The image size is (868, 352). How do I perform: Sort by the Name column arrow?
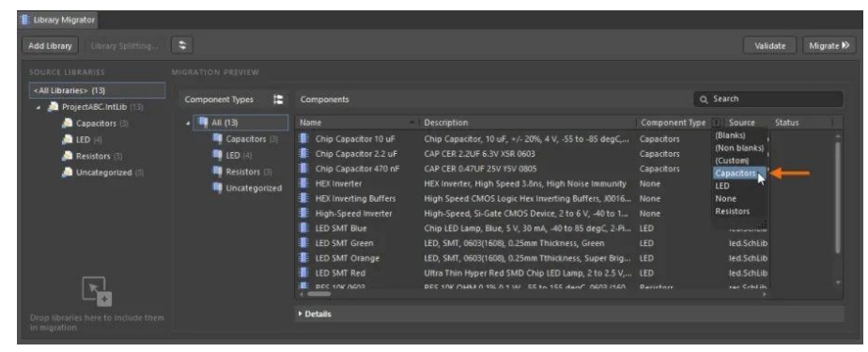[411, 122]
